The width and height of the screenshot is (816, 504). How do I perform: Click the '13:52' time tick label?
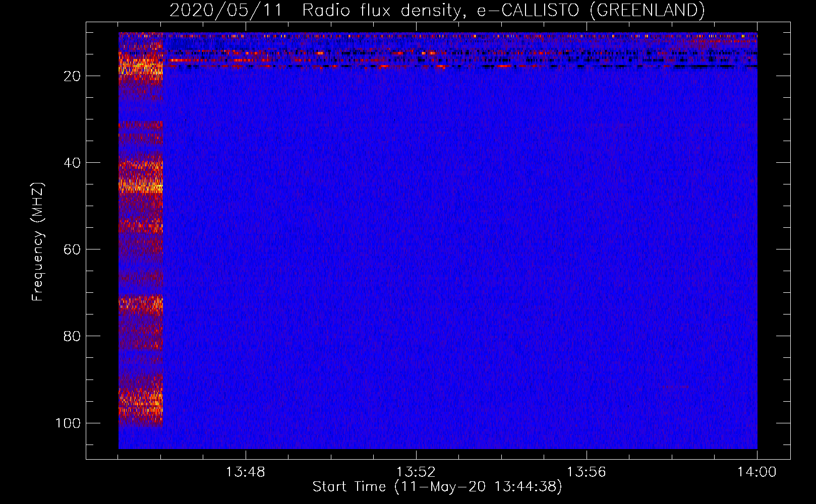(416, 472)
